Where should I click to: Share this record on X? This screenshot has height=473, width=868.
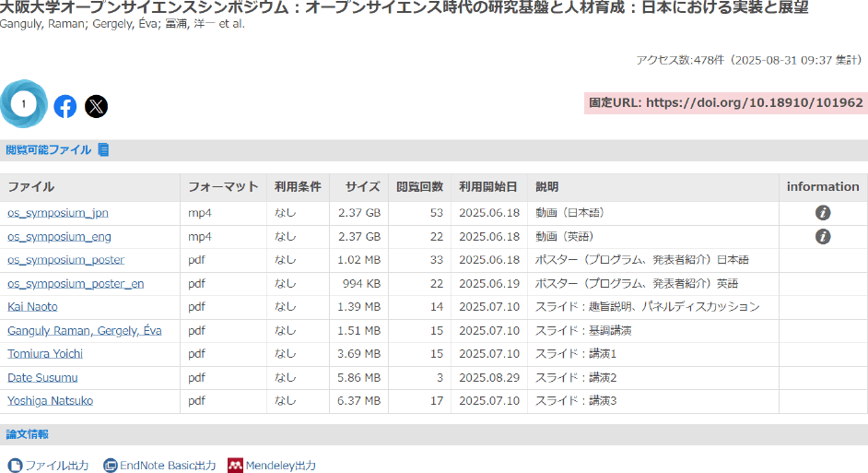pyautogui.click(x=97, y=106)
